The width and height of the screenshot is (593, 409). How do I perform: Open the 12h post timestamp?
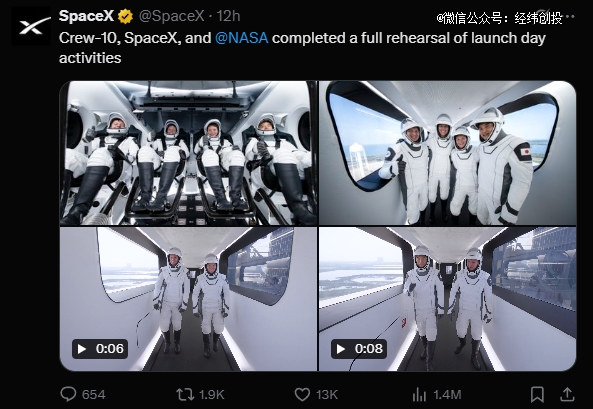point(228,16)
